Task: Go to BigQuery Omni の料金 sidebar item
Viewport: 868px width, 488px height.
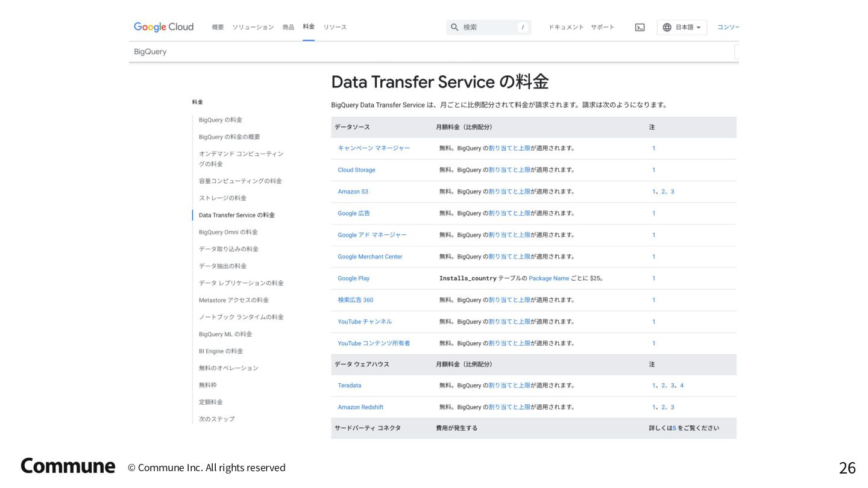Action: [228, 232]
